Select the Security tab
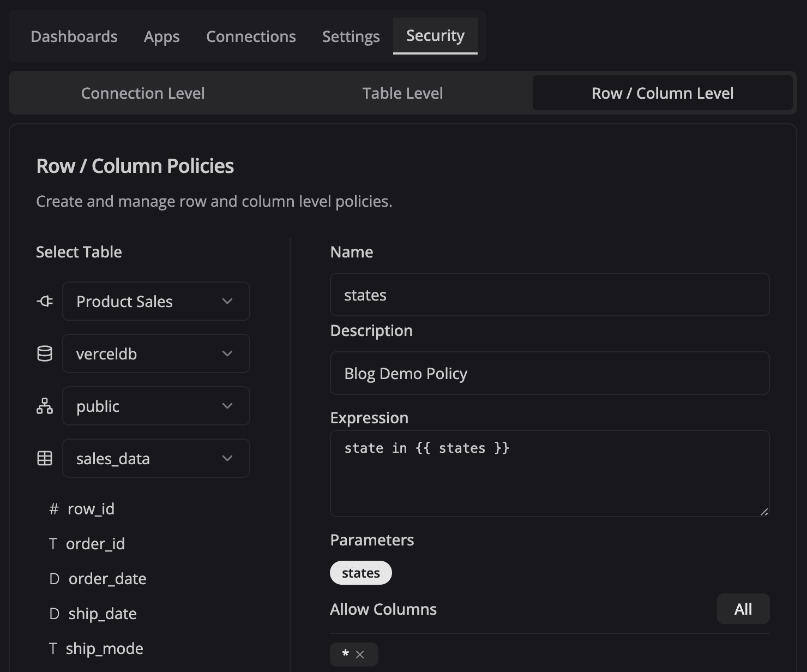 (x=435, y=36)
